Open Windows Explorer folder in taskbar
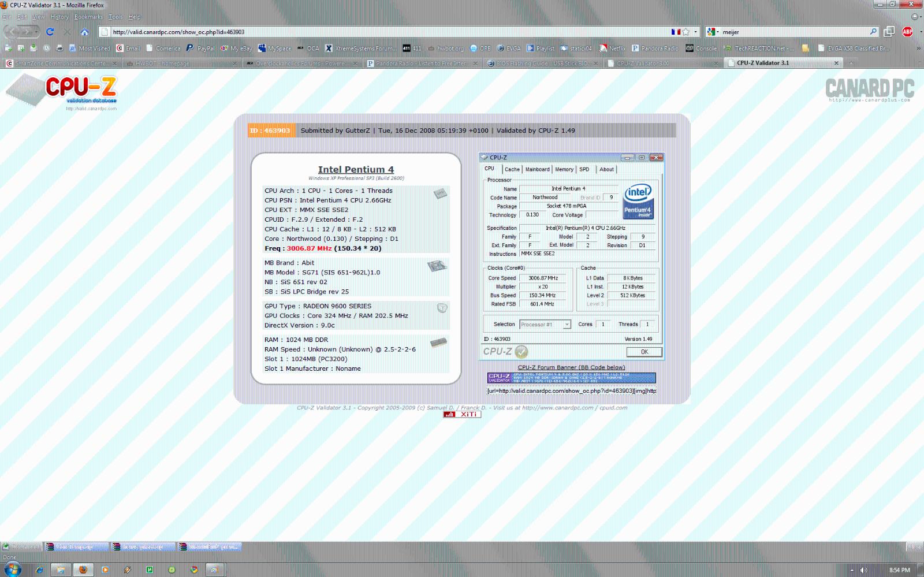This screenshot has width=924, height=577. tap(61, 570)
